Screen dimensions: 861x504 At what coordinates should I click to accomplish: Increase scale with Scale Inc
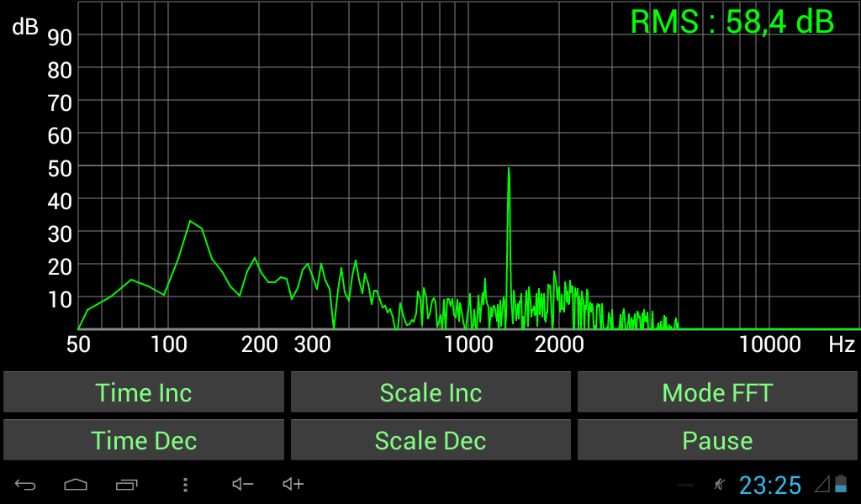[x=430, y=392]
